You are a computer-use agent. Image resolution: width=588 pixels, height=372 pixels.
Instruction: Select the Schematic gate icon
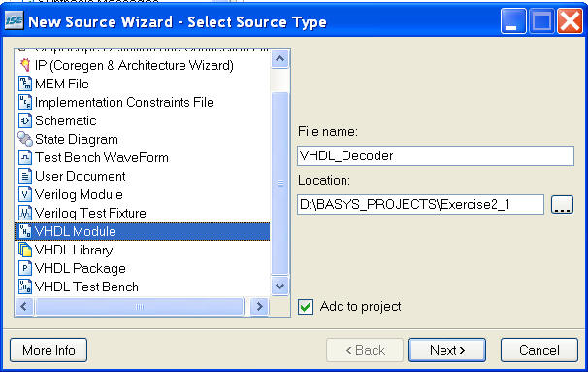pos(25,120)
